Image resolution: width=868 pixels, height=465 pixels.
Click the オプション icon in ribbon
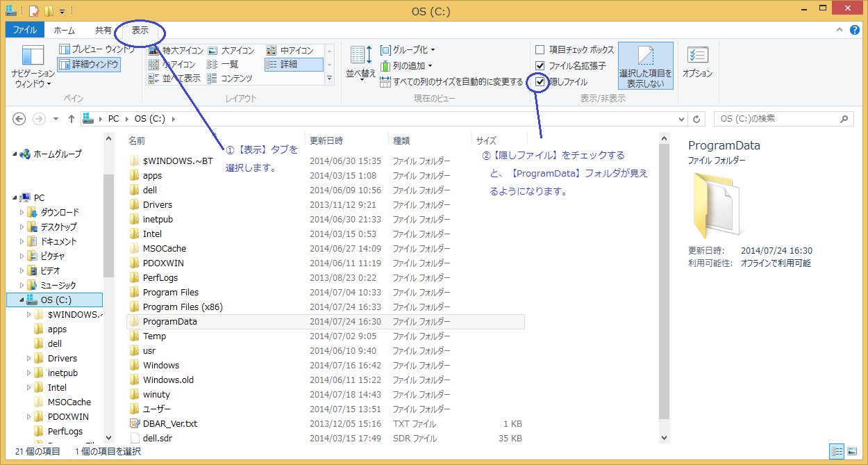click(x=697, y=57)
